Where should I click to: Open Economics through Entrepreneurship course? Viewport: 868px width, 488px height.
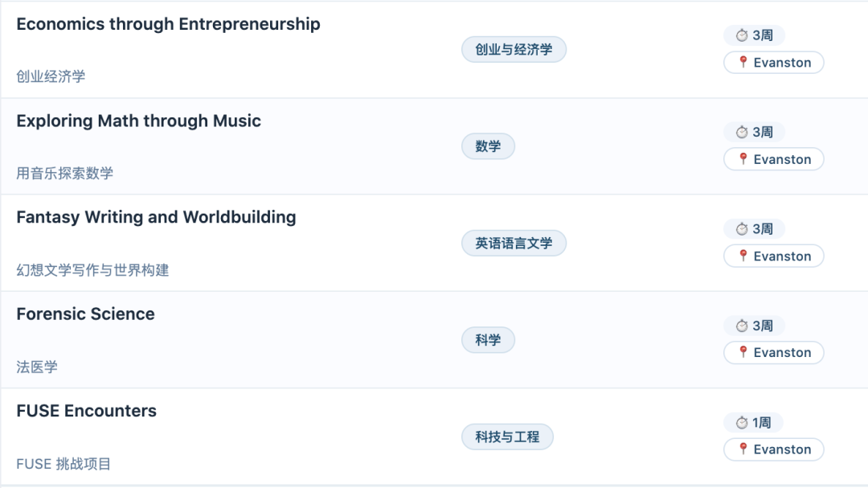click(168, 24)
